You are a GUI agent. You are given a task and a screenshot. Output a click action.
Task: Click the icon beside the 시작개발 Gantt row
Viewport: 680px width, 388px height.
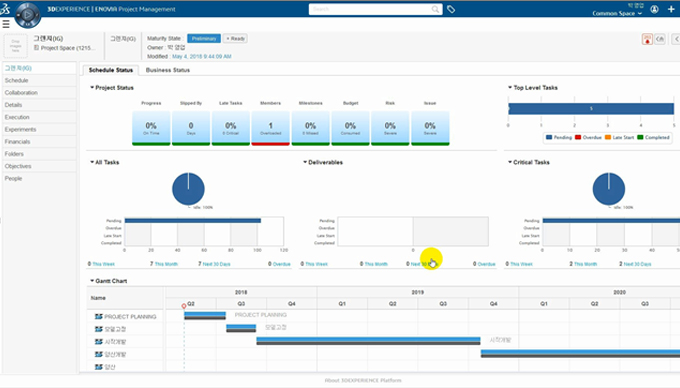[98, 342]
